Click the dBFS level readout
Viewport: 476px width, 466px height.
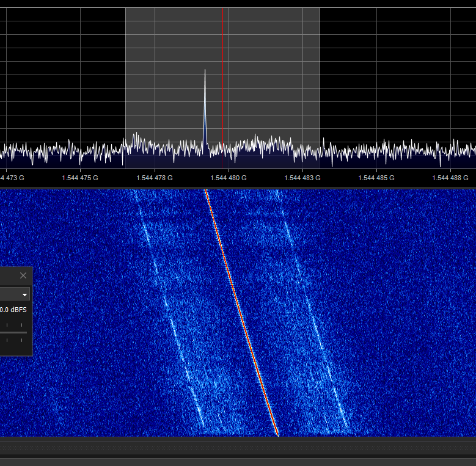[13, 310]
